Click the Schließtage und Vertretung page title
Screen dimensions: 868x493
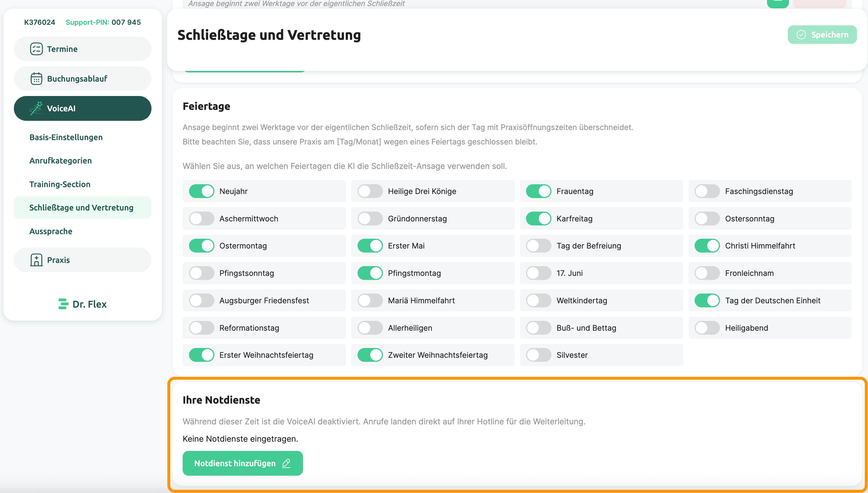click(x=269, y=35)
